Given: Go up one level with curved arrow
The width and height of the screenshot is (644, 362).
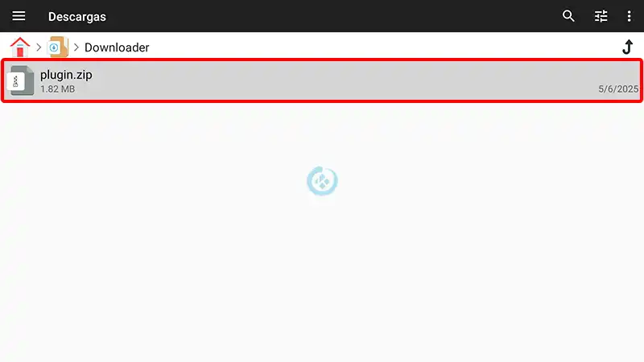Looking at the screenshot, I should [x=628, y=47].
